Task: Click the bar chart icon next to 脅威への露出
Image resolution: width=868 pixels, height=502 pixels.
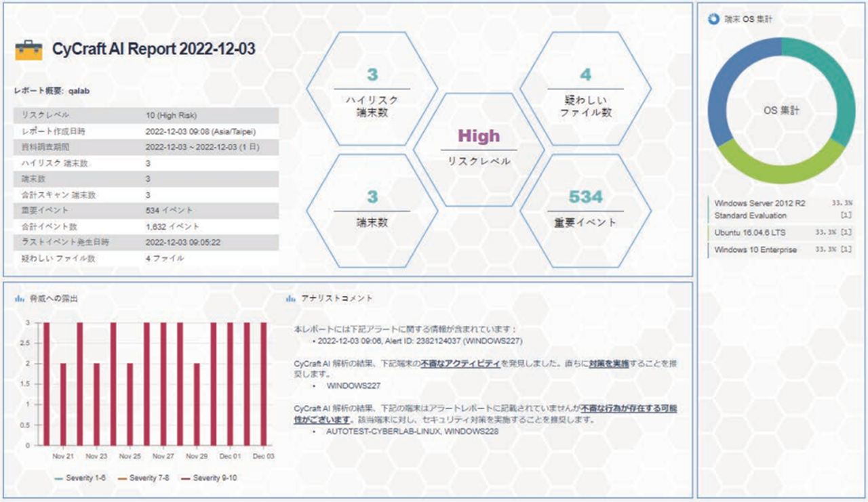Action: (20, 298)
